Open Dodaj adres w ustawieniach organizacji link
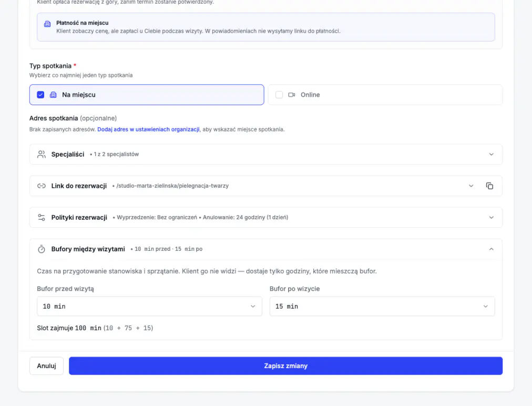The width and height of the screenshot is (532, 406). pos(148,129)
